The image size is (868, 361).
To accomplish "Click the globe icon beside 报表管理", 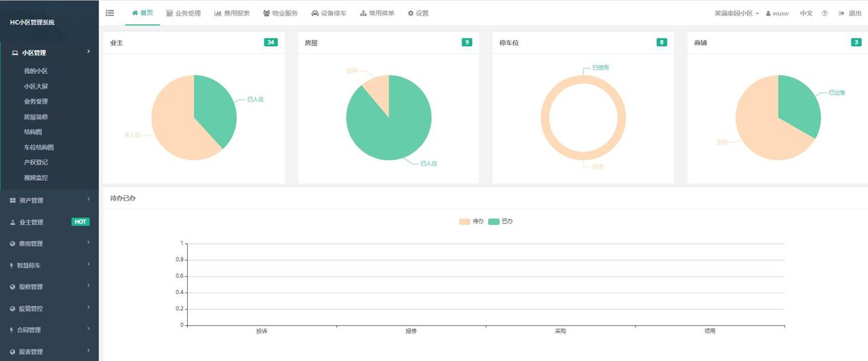I will pos(13,352).
